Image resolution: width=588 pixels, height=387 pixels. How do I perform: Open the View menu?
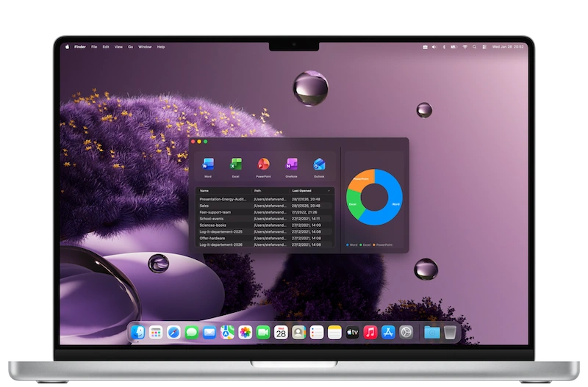[x=118, y=47]
